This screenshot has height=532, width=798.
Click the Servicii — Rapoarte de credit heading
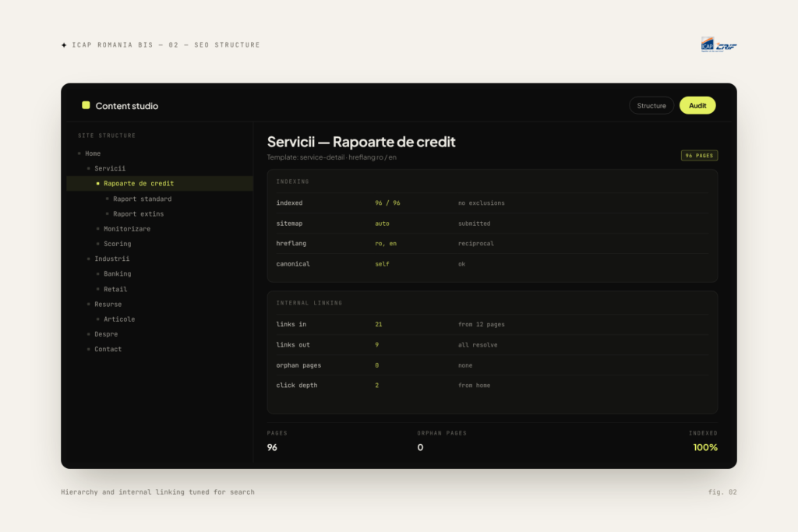[x=361, y=142]
